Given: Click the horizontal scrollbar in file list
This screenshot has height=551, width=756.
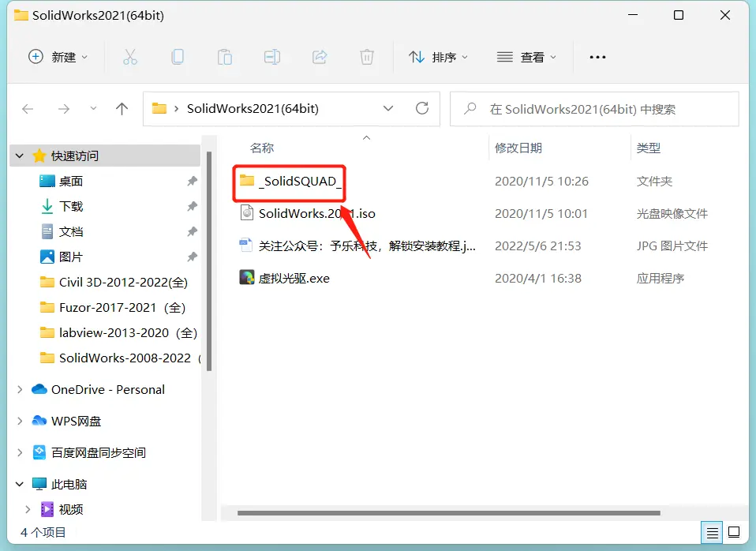Looking at the screenshot, I should point(448,513).
